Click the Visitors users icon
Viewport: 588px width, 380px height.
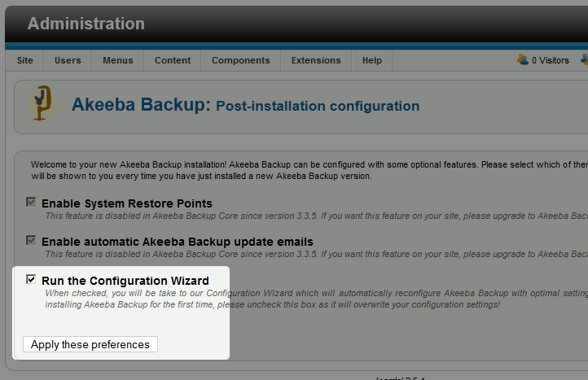(523, 59)
